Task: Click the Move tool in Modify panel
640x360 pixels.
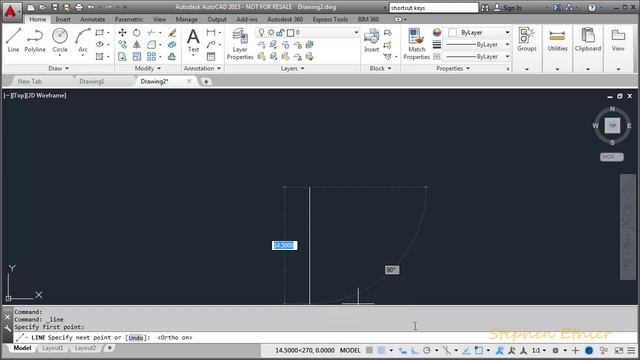Action: click(122, 33)
